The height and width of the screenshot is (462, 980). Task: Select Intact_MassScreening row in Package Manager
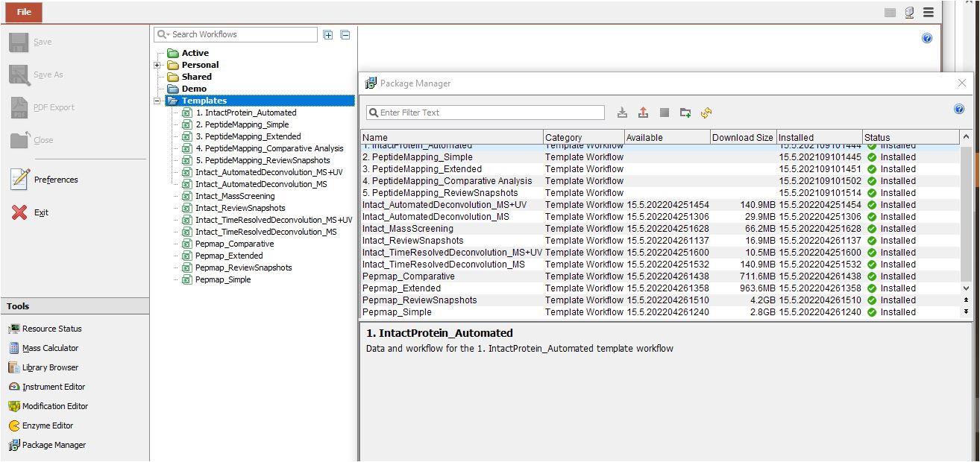pos(660,229)
